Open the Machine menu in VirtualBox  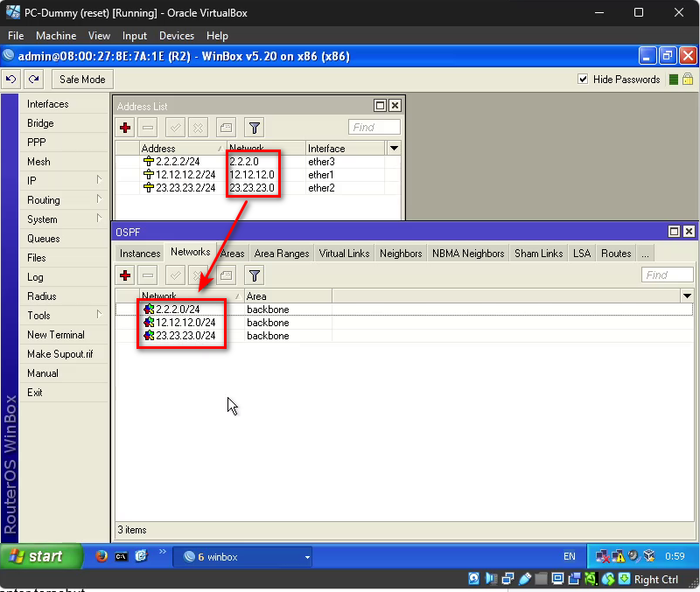pos(56,36)
